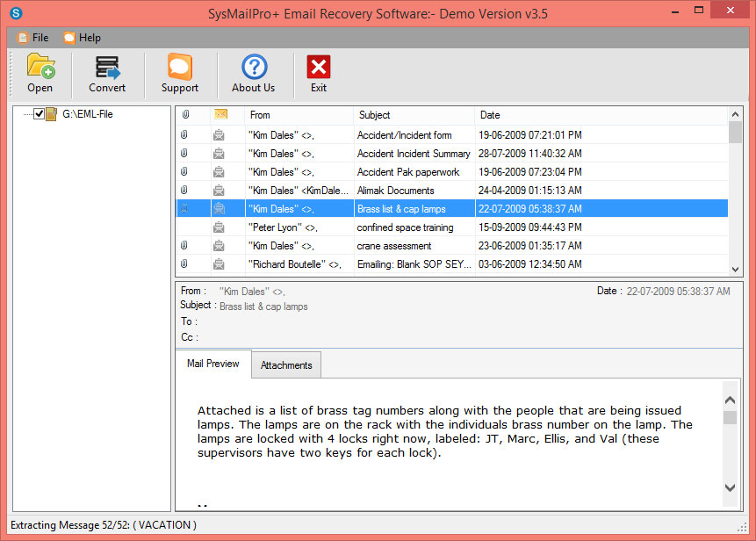Click the paperclip on Emailing: Blank SOP row
The height and width of the screenshot is (541, 756).
pos(184,263)
